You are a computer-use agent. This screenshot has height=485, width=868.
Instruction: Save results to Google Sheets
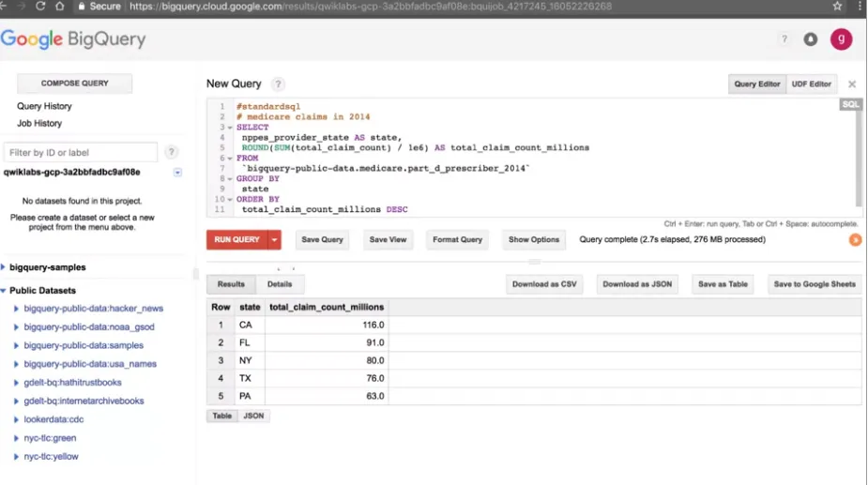pyautogui.click(x=815, y=284)
